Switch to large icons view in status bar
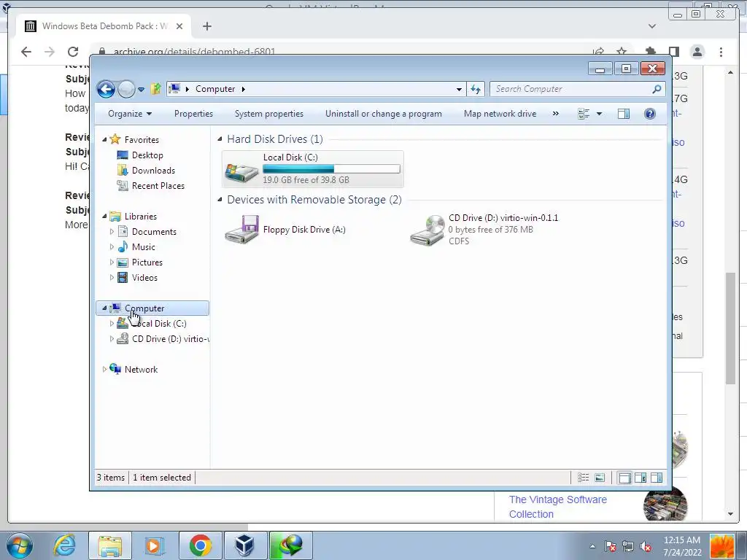This screenshot has height=560, width=747. point(600,478)
